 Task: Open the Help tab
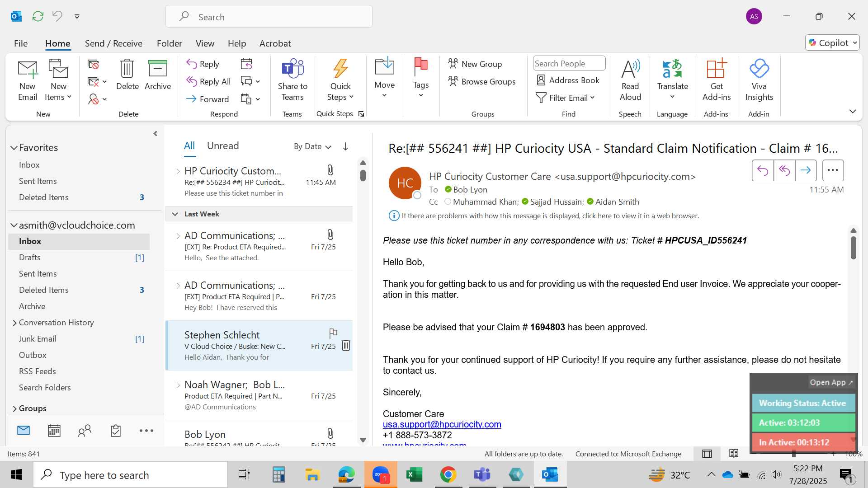click(x=237, y=43)
